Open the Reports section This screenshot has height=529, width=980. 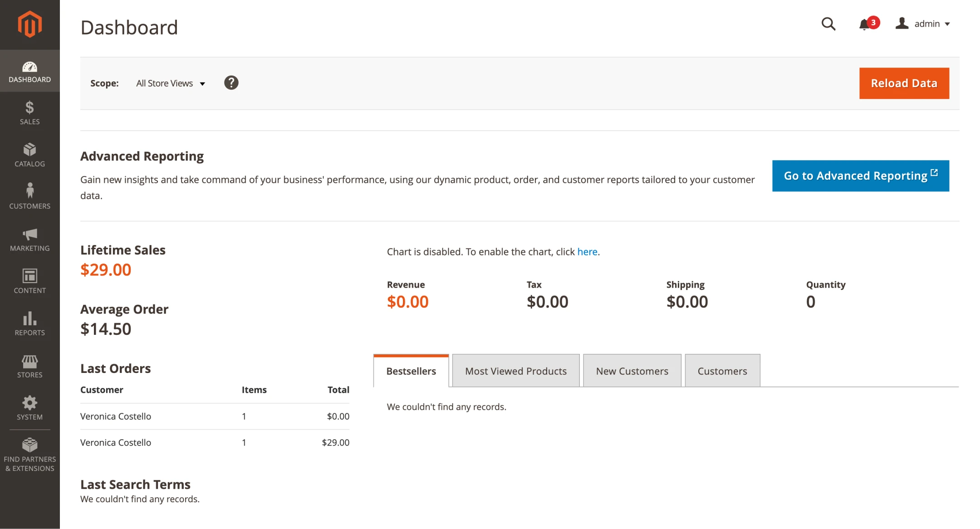click(x=29, y=323)
